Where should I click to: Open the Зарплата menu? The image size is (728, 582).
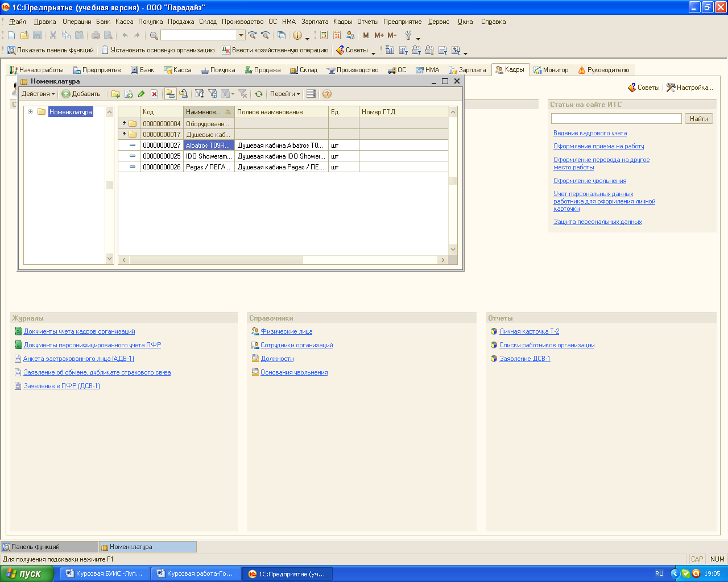click(x=315, y=22)
